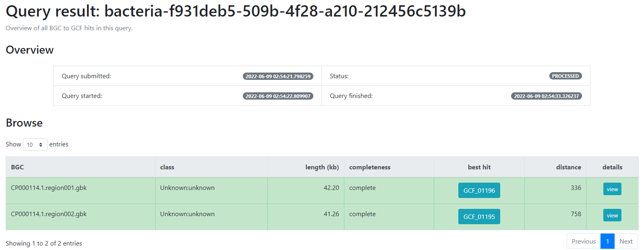Screen dimensions: 644x250
Task: Click the Query submitted timestamp badge
Action: coord(278,75)
